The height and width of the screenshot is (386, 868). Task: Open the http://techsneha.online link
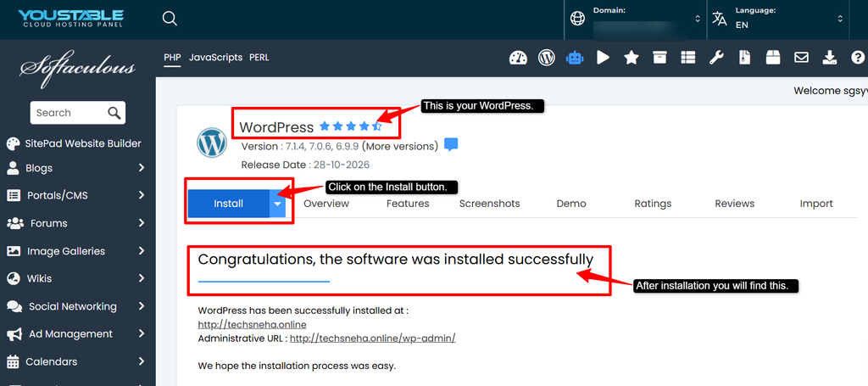252,325
